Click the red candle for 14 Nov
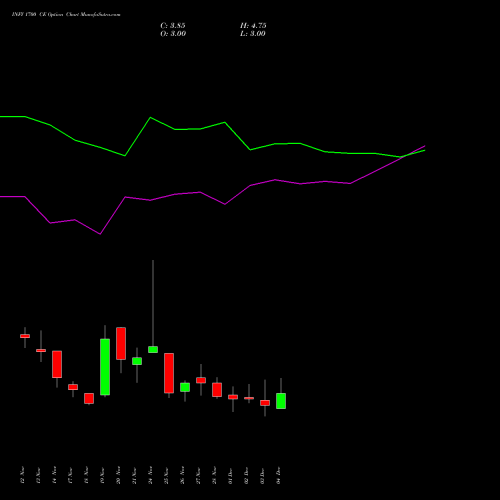Viewport: 500px width, 500px height. click(57, 364)
